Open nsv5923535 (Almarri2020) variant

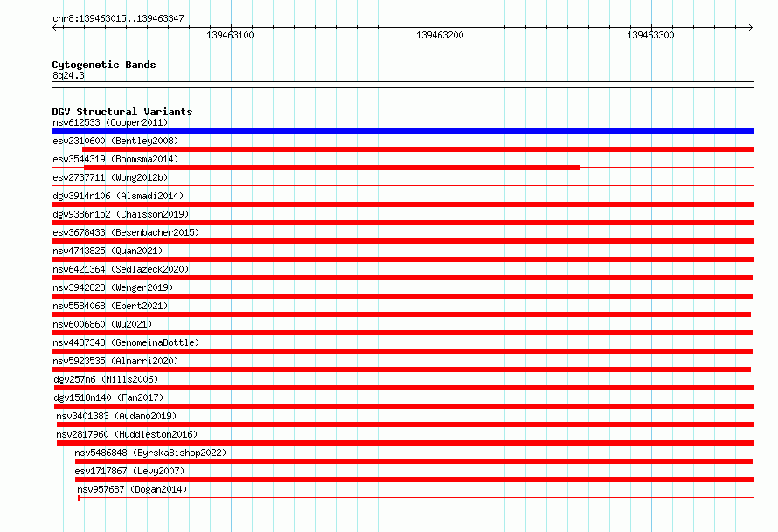[x=115, y=361]
